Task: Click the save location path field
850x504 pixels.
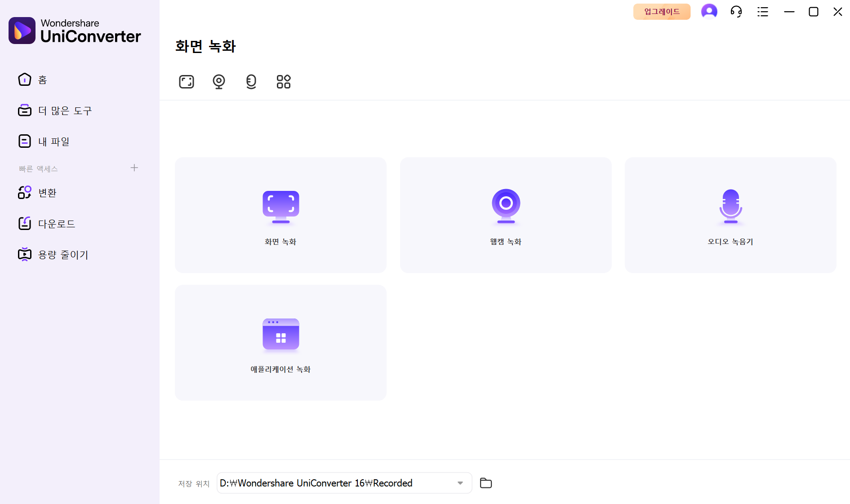Action: 333,483
